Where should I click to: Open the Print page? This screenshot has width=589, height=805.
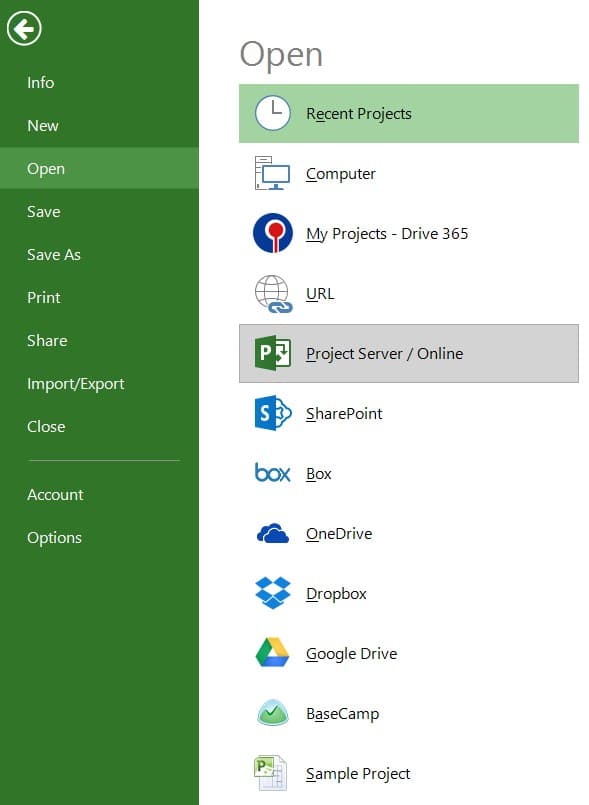(x=44, y=298)
